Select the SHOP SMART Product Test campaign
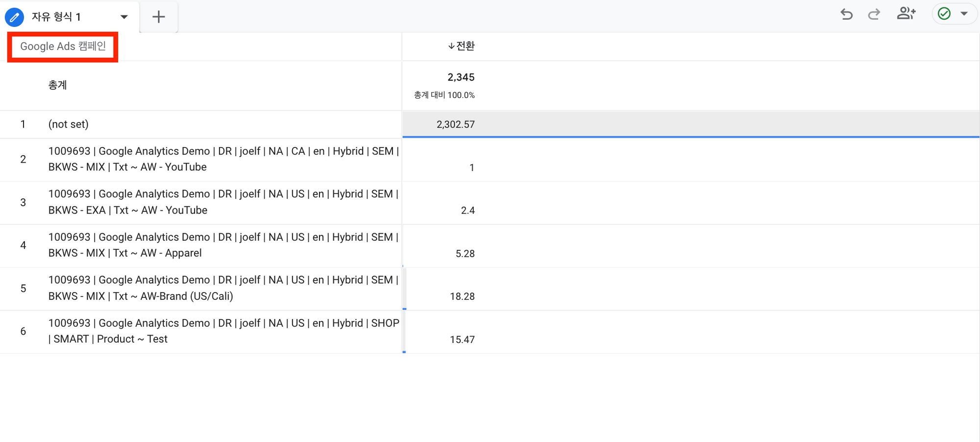Screen dimensions: 980x442 (x=223, y=331)
